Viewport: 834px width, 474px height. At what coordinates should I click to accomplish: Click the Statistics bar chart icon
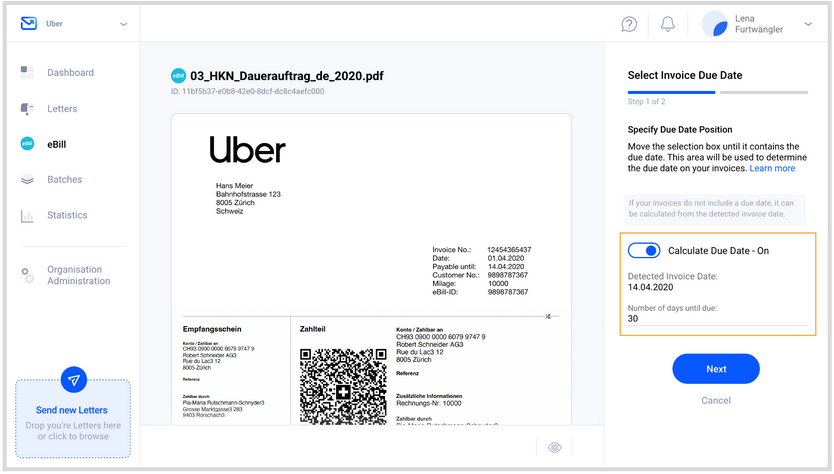point(27,215)
